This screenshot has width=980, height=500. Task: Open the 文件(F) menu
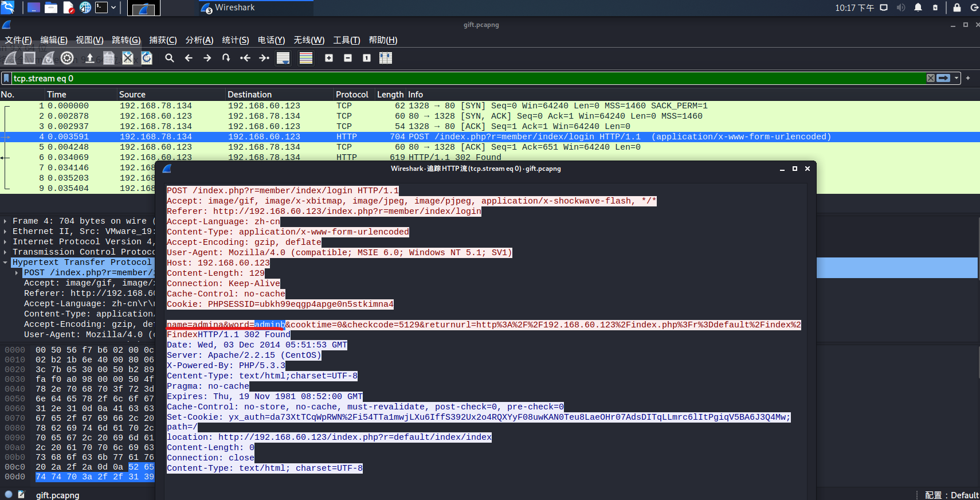(18, 40)
